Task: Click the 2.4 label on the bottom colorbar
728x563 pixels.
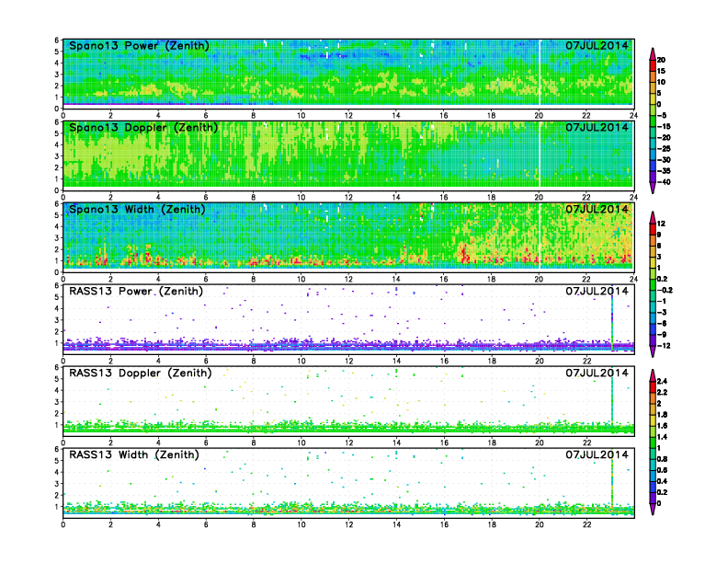Action: [x=662, y=382]
